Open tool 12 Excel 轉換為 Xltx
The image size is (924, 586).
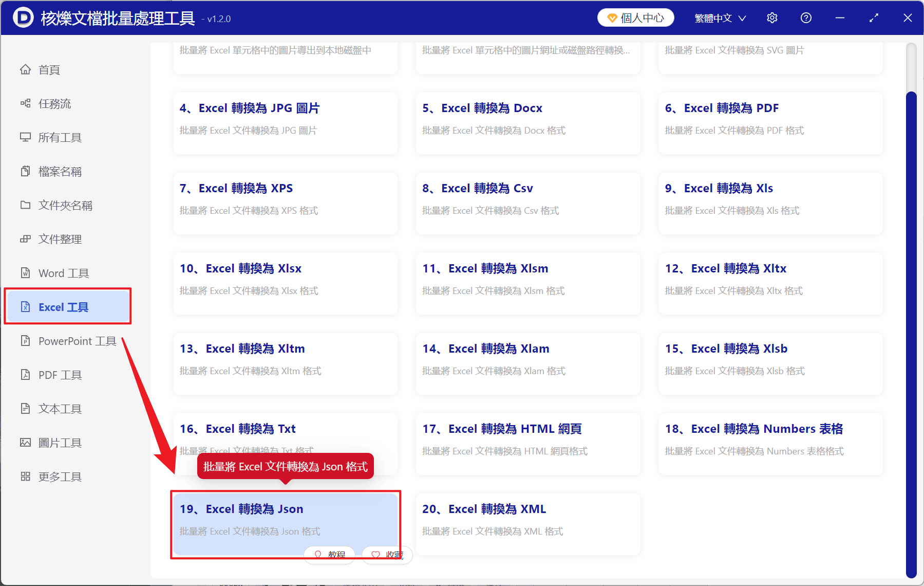771,284
